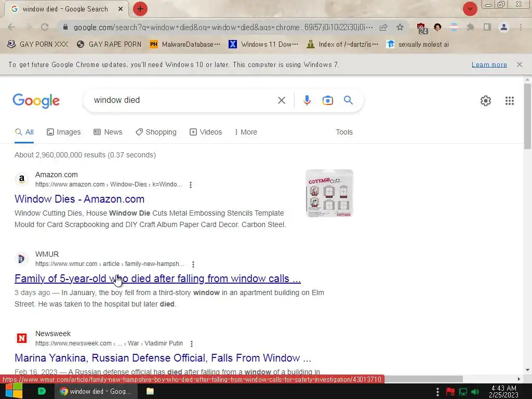Switch to Chrome on the taskbar
Screen dimensions: 532x399
pos(96,391)
